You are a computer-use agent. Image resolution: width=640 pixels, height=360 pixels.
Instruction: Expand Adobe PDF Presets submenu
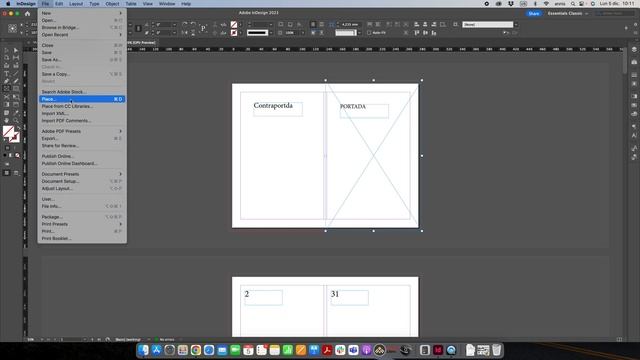click(120, 131)
